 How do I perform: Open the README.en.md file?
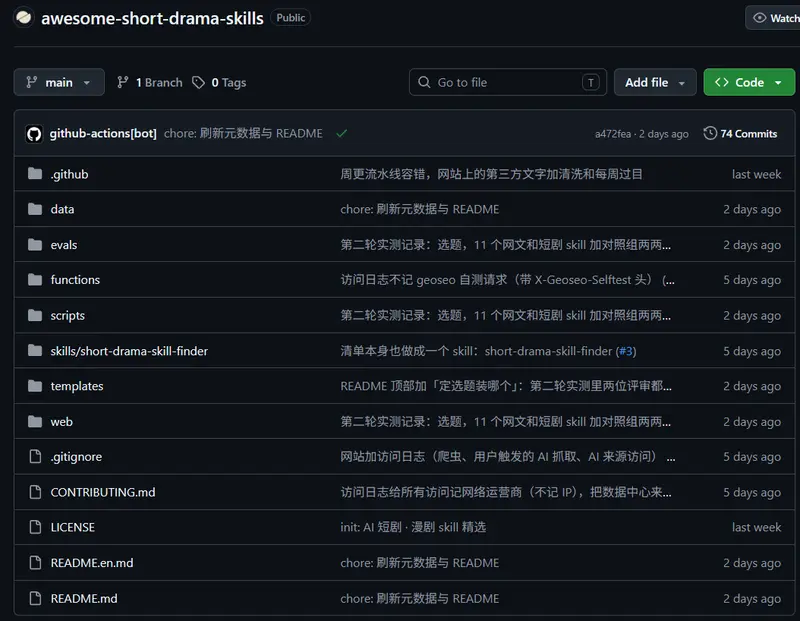point(92,562)
